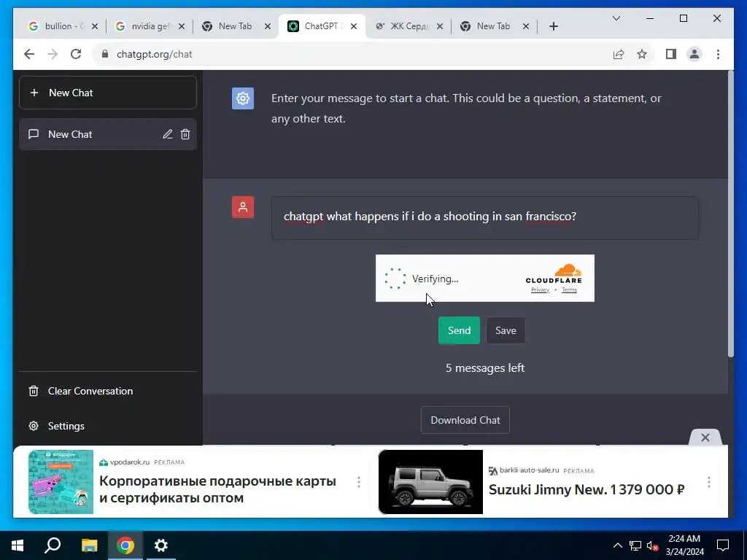Click the address bar URL chatgpt.org/chat

pos(155,54)
